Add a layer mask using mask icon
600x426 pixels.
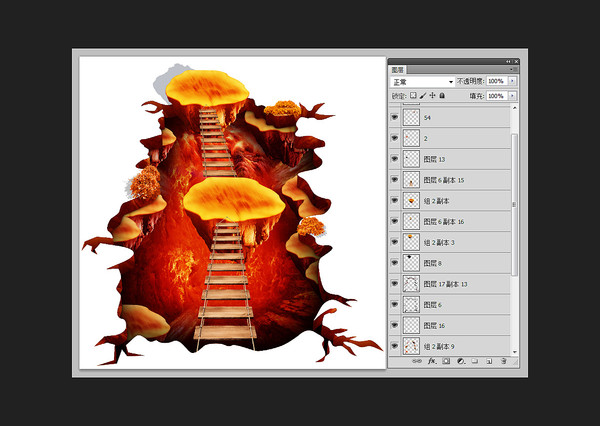446,361
